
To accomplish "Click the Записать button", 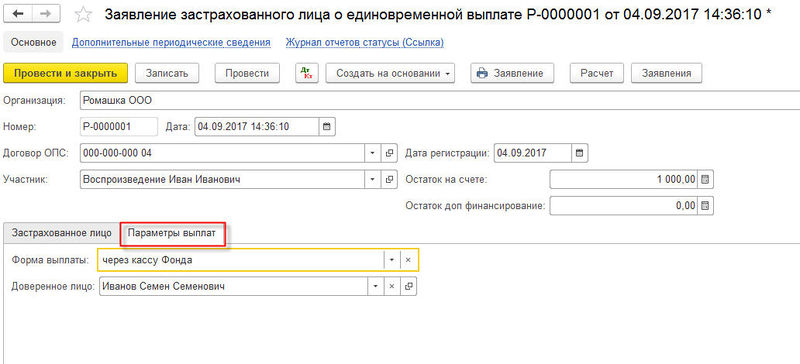I will [167, 73].
